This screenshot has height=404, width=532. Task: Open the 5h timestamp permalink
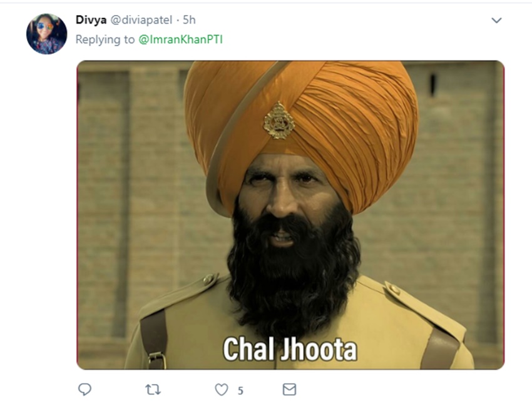pyautogui.click(x=189, y=20)
